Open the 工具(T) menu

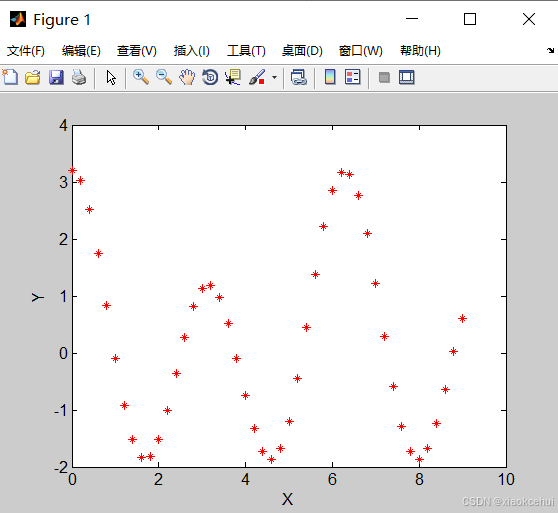point(246,51)
